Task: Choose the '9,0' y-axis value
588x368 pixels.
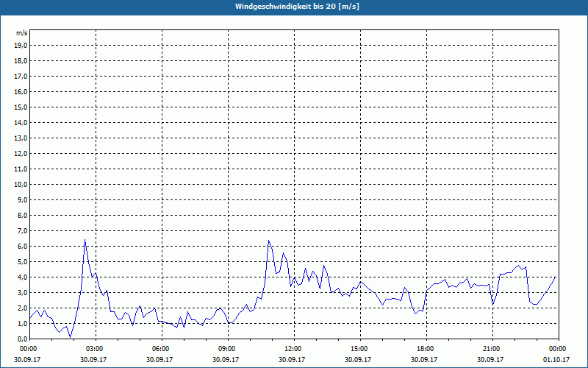Action: (x=22, y=199)
